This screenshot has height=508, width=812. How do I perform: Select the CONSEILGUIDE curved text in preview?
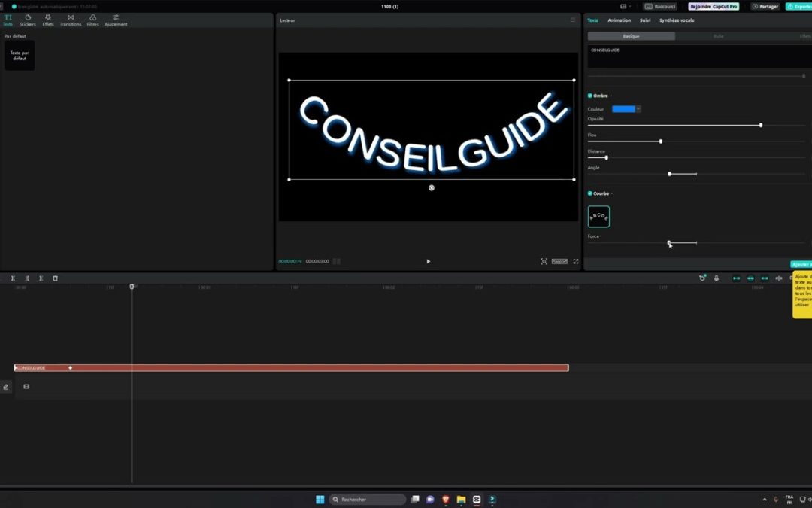432,132
